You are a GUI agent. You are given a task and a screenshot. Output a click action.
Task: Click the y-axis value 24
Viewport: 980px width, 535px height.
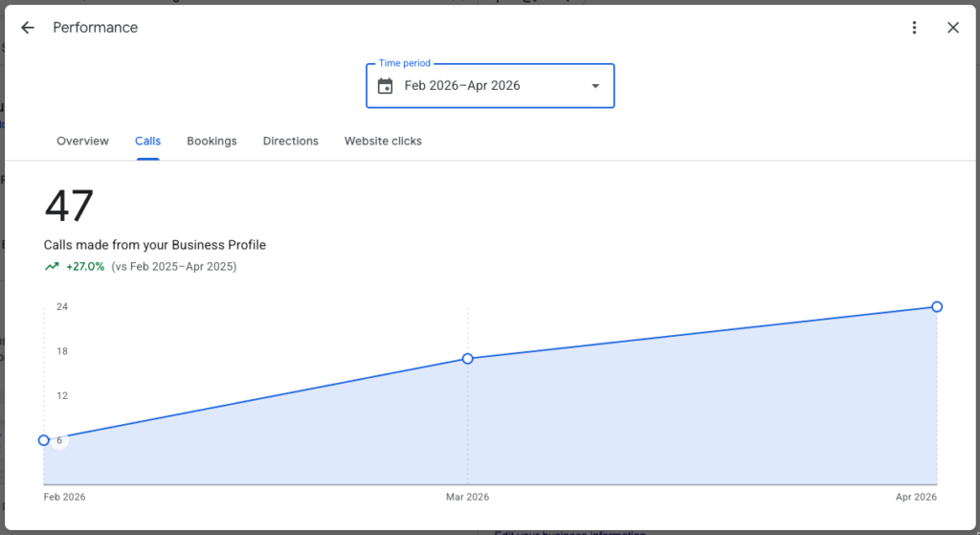[62, 307]
